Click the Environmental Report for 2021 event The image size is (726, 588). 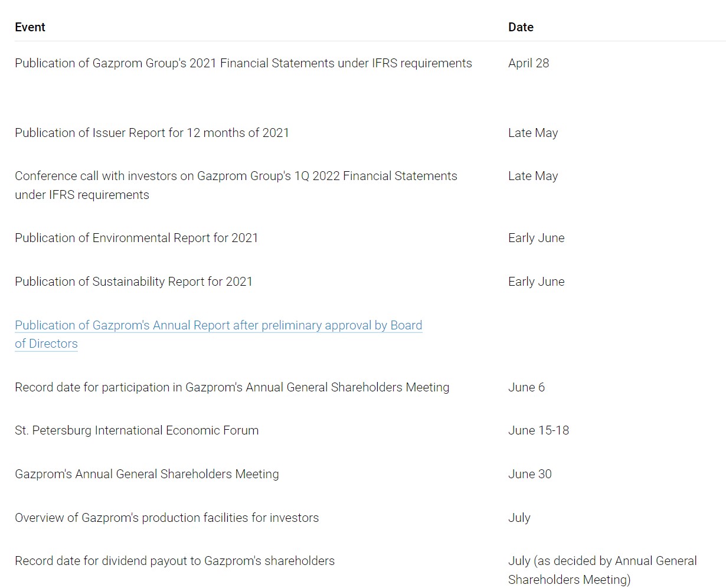click(x=136, y=238)
